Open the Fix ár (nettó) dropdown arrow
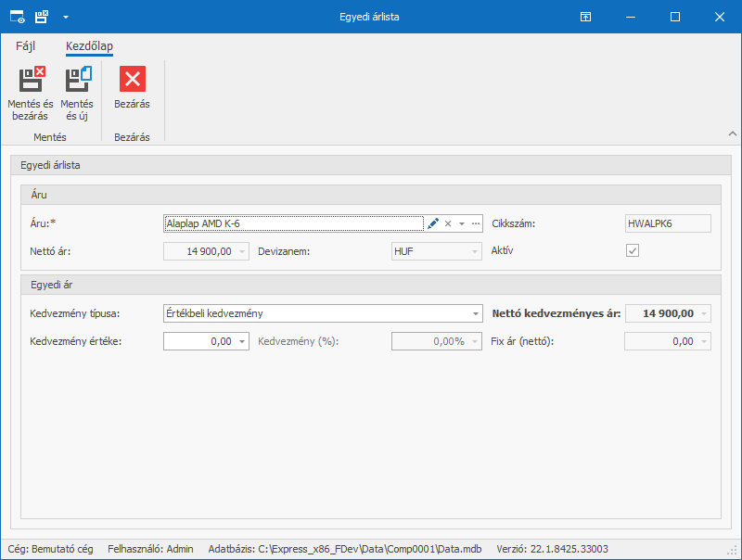The height and width of the screenshot is (560, 742). [x=704, y=341]
